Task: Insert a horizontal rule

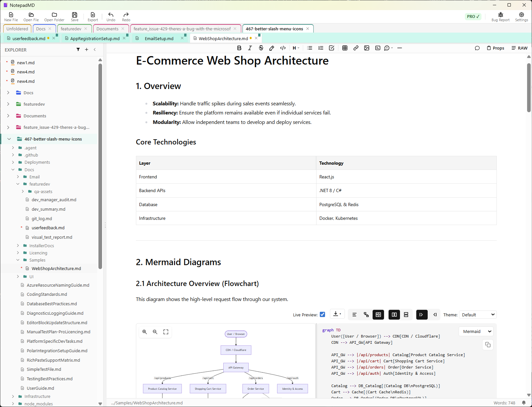Action: tap(400, 48)
